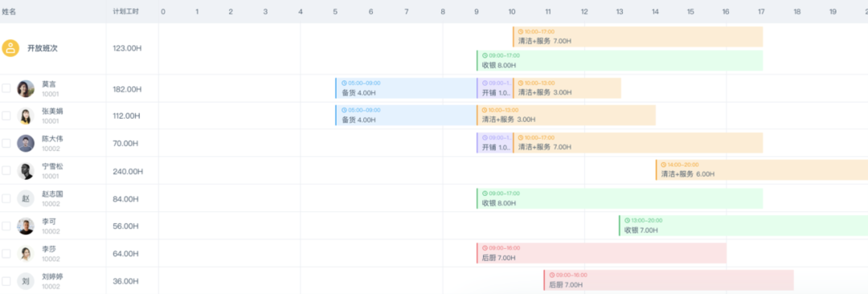
Task: Tick the checkbox for 赵志国
Action: click(6, 198)
